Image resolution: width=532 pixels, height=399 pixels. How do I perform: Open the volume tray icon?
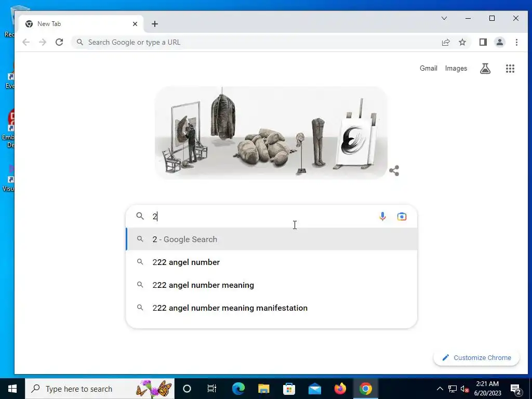click(x=465, y=389)
